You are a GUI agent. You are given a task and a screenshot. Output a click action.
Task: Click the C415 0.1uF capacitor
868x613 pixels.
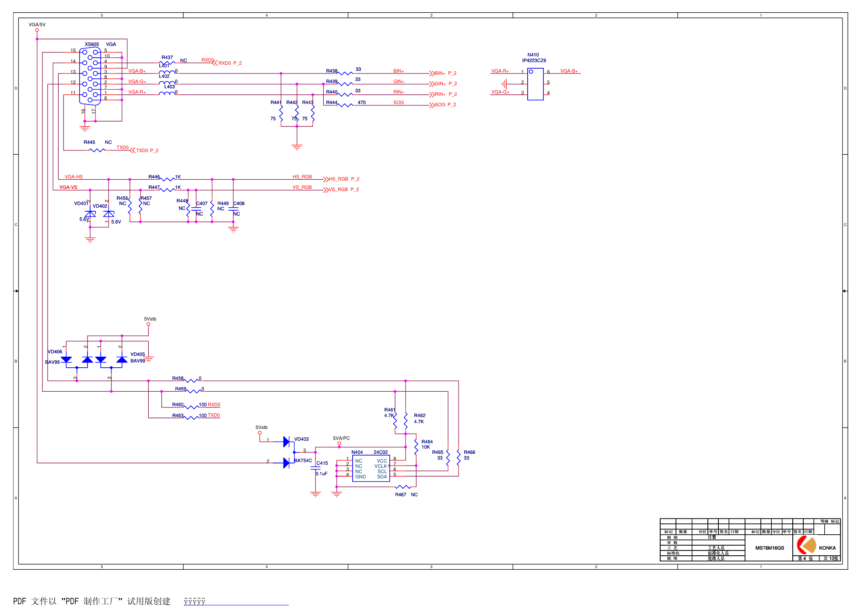[x=315, y=468]
